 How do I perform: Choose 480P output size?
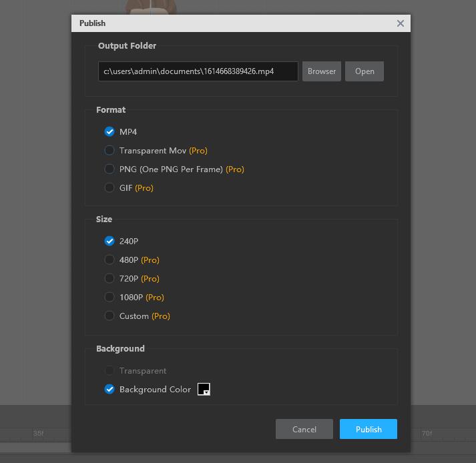tap(109, 260)
